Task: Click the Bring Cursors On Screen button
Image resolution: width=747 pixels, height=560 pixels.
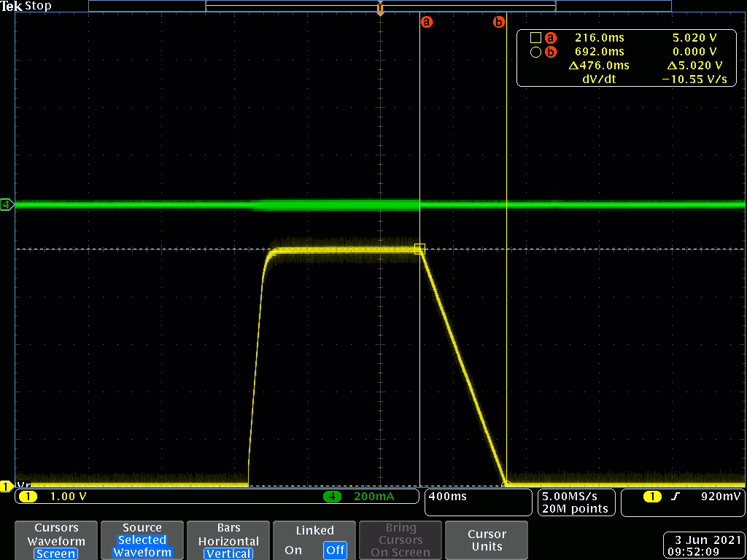Action: pos(400,540)
